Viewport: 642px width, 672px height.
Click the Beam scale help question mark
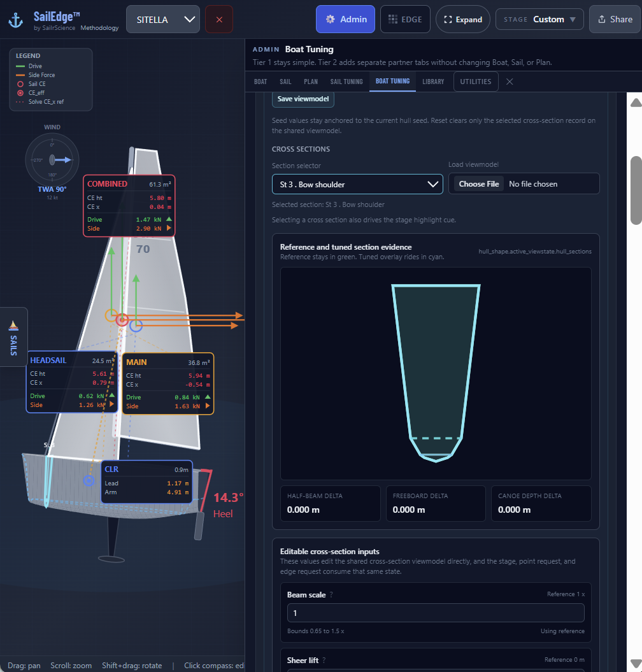(331, 595)
